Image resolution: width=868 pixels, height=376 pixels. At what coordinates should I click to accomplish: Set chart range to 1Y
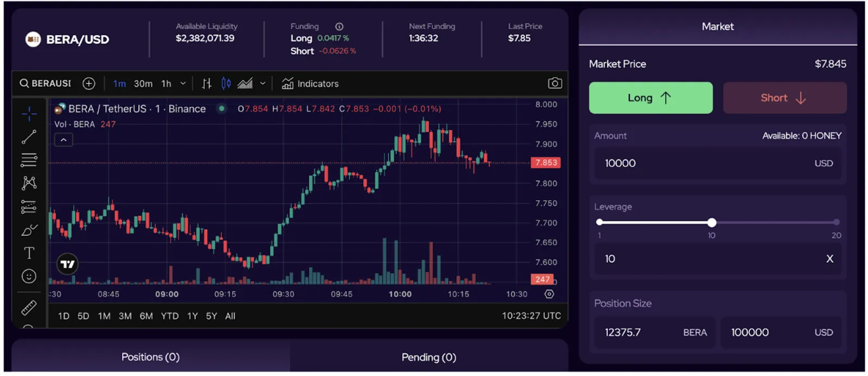(193, 316)
